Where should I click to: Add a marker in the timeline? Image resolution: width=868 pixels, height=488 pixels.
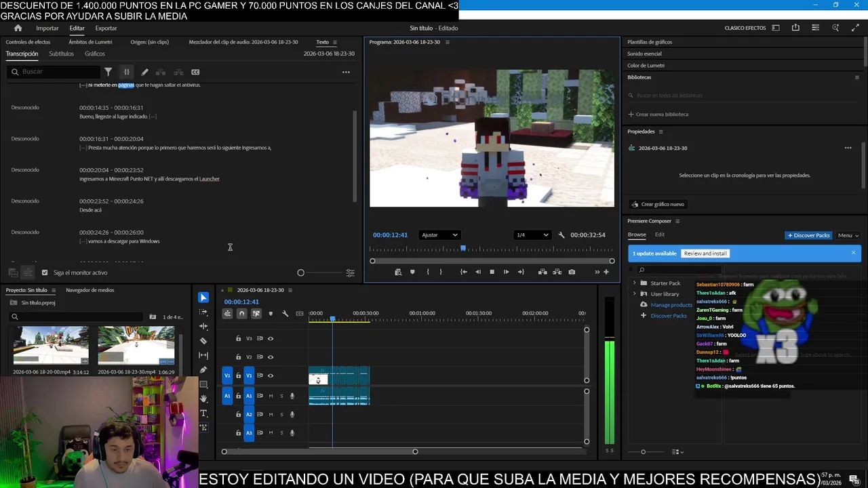pyautogui.click(x=271, y=314)
